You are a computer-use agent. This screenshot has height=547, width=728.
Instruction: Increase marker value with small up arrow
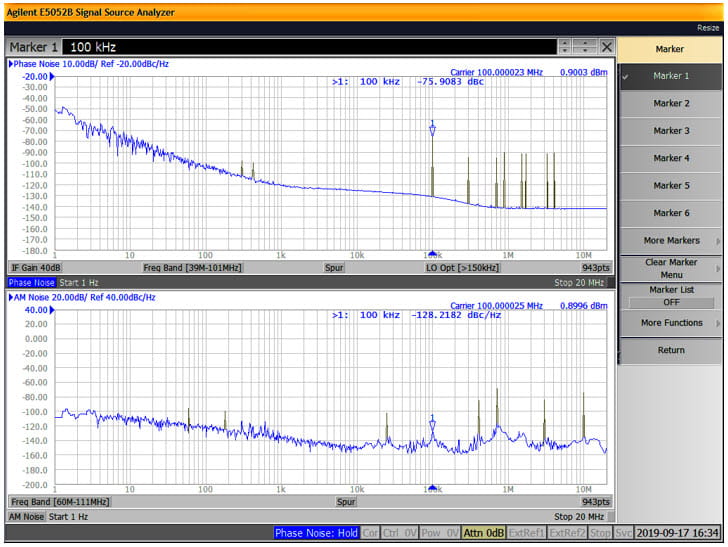[x=565, y=43]
